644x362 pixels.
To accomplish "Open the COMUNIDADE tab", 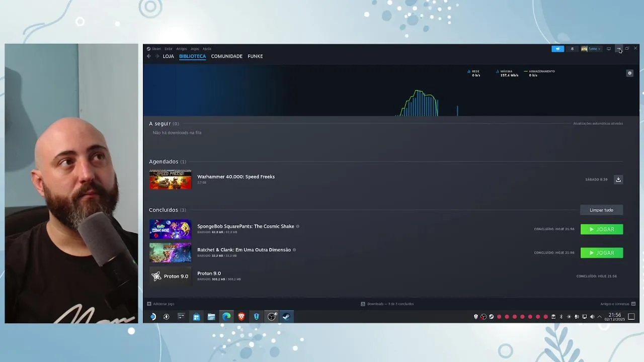I will pos(226,56).
